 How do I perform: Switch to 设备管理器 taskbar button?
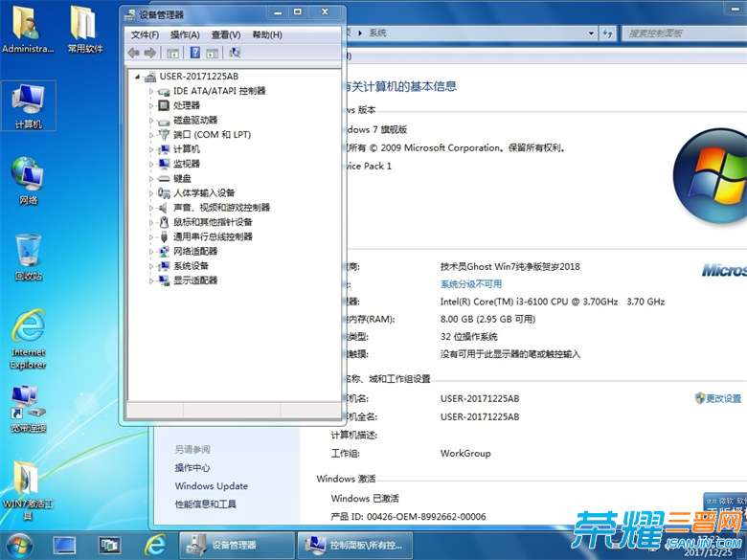click(237, 546)
